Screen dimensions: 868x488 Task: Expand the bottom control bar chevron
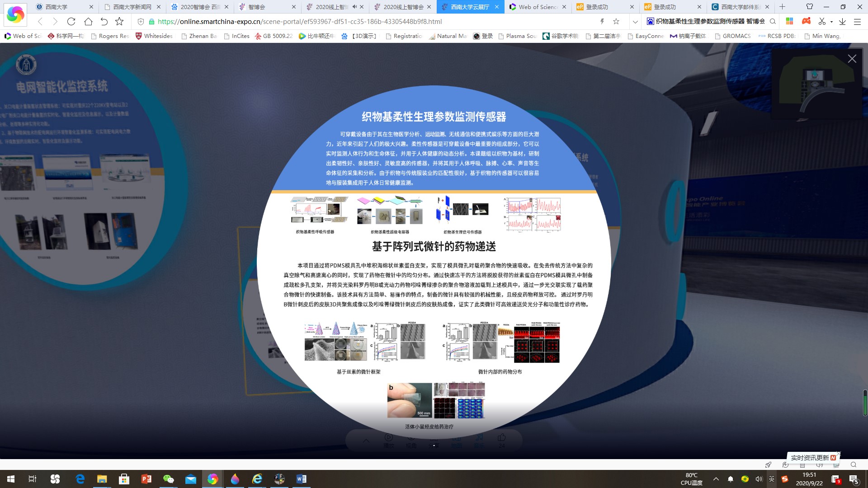tap(366, 441)
